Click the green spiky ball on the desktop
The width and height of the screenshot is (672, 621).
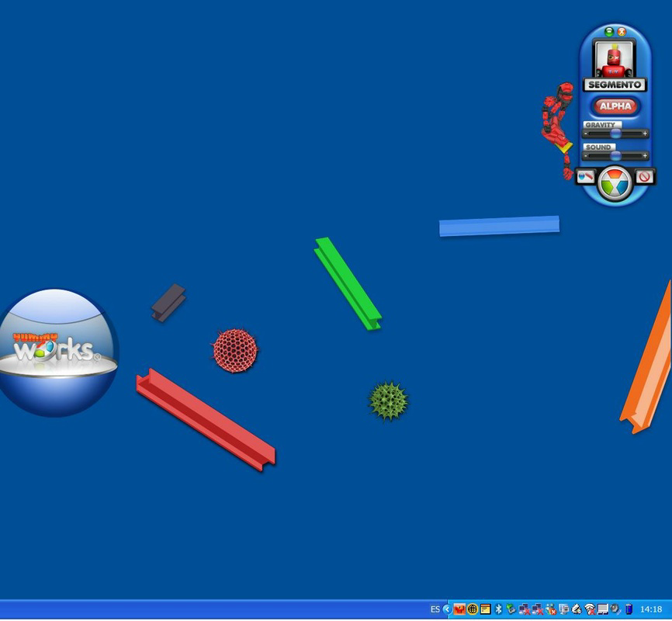click(386, 399)
